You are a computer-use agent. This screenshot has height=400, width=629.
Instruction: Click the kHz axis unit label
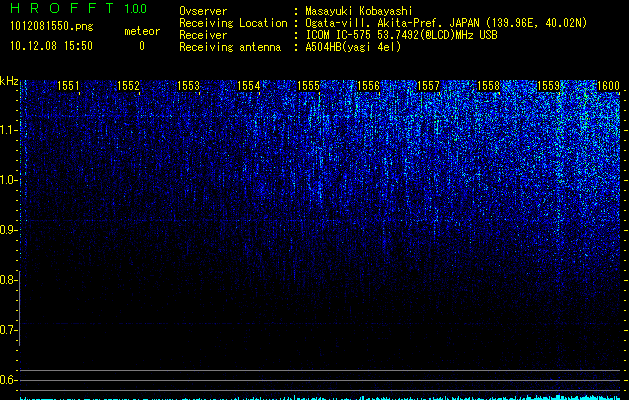(9, 81)
